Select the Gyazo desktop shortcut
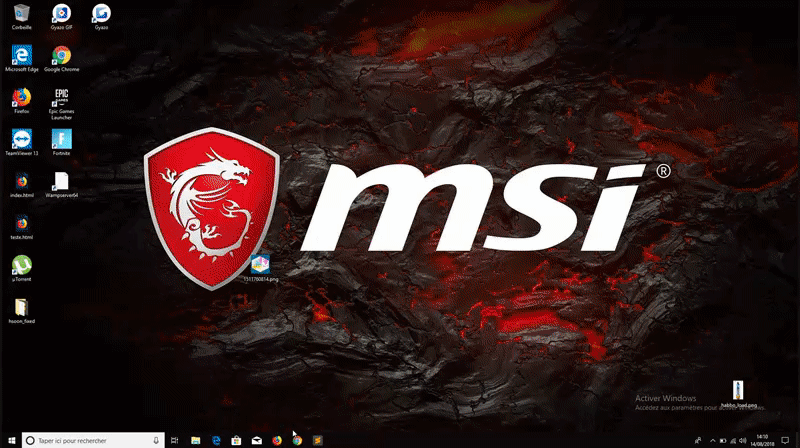Image resolution: width=800 pixels, height=448 pixels. pos(101,17)
